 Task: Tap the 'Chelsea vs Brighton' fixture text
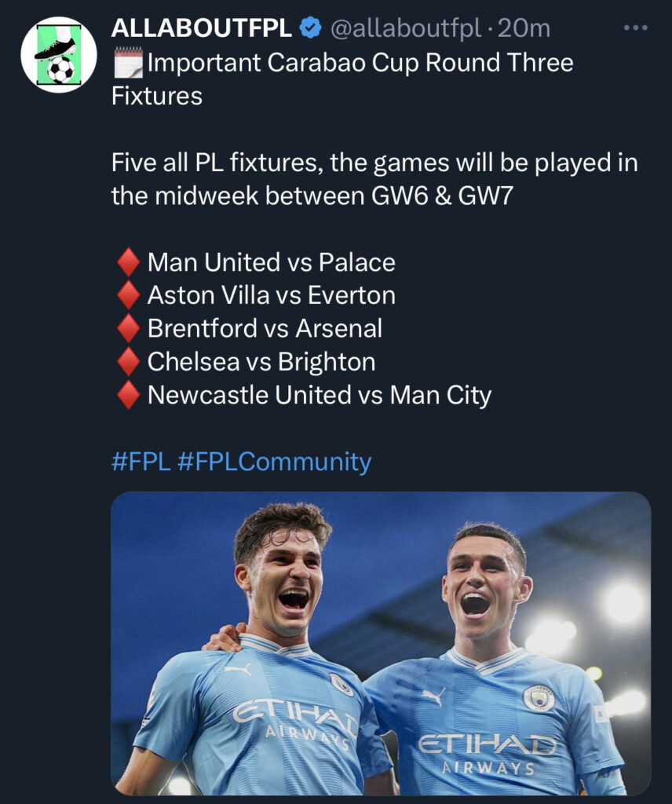click(261, 361)
